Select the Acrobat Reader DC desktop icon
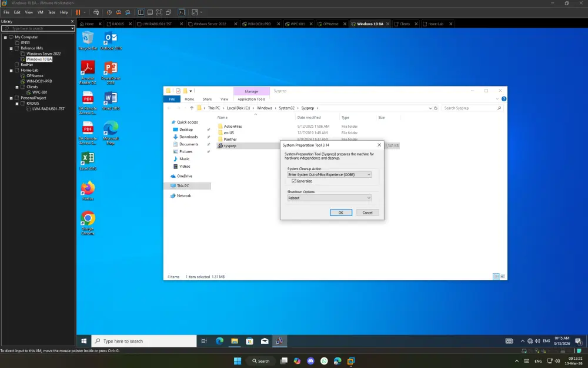The width and height of the screenshot is (588, 368). click(x=88, y=72)
